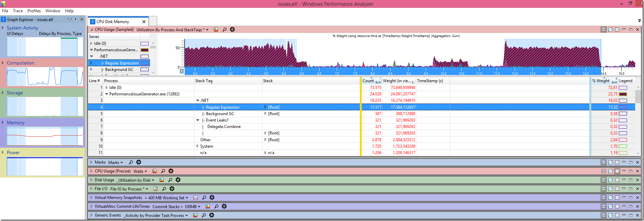Search within the CPU Usage (Precise) panel
This screenshot has height=221, width=644.
pyautogui.click(x=163, y=171)
